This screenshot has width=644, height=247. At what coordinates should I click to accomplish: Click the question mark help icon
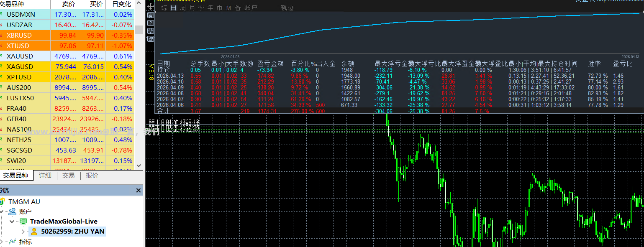(150, 23)
